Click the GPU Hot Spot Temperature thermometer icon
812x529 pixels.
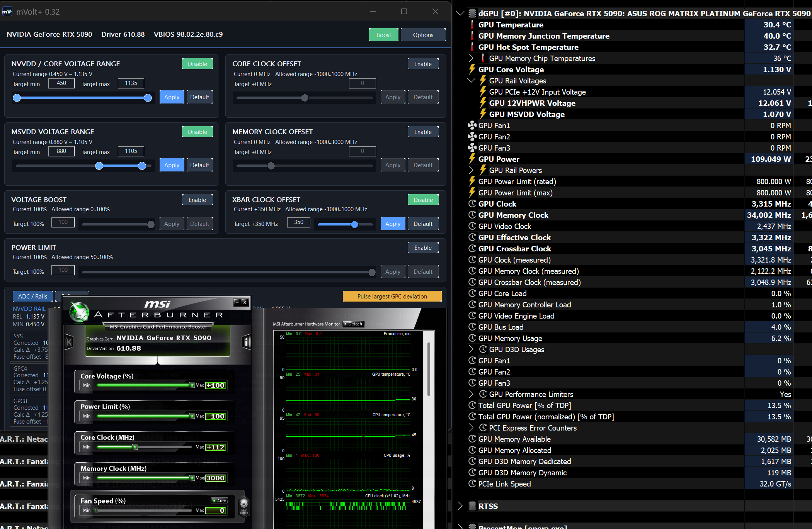[472, 47]
